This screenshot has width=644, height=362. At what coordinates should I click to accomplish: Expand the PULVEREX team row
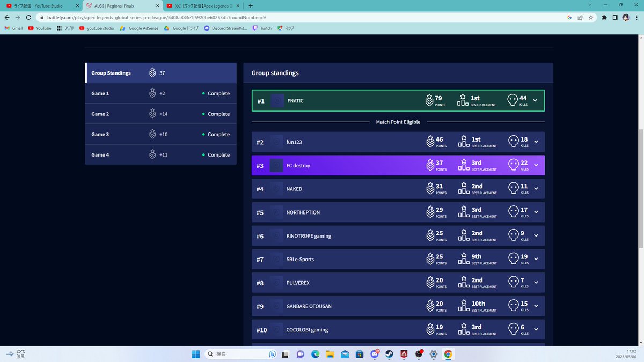click(x=536, y=283)
